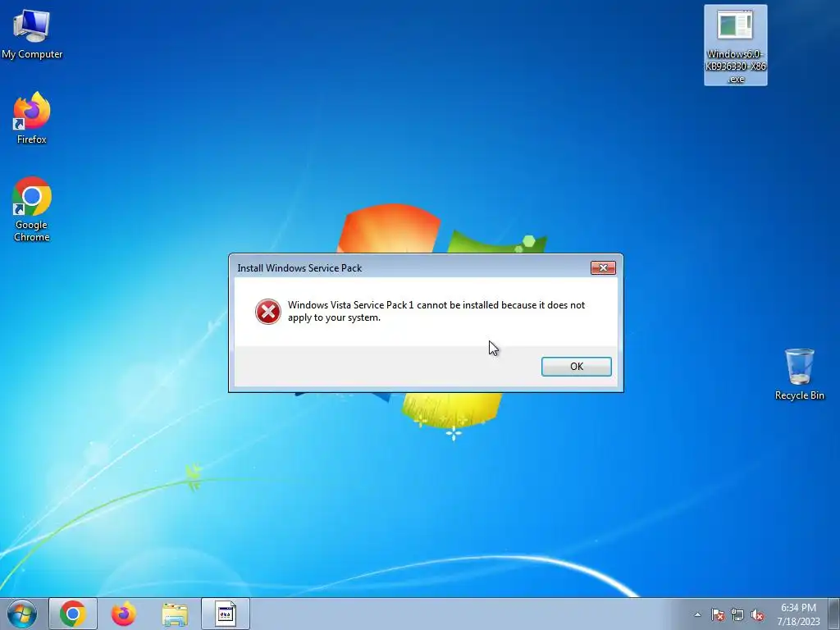Select the My Computer desktop icon

32,34
